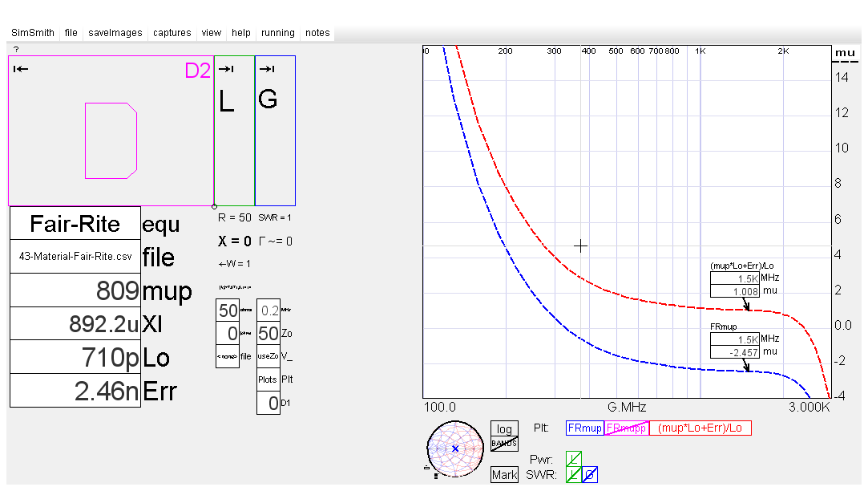Toggle the log frequency scale button

[x=504, y=429]
